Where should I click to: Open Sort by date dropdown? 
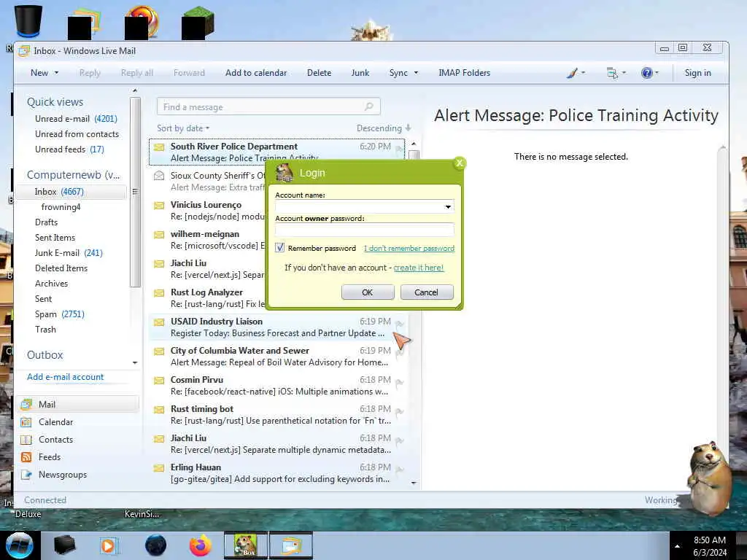[183, 128]
